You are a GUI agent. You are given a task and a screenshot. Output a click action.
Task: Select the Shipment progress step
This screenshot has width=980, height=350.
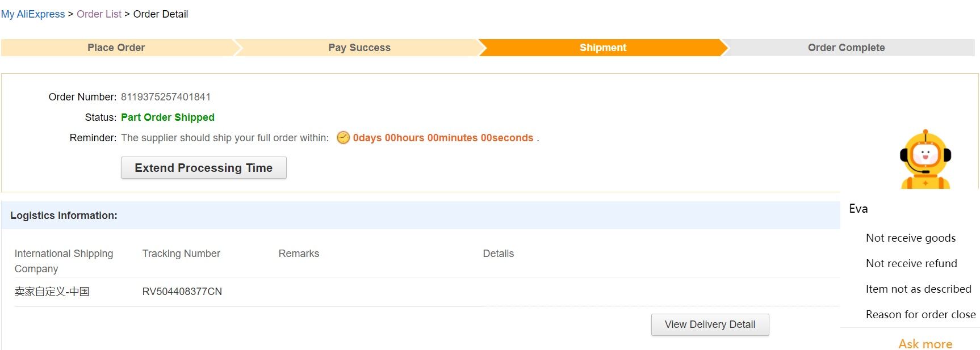pyautogui.click(x=603, y=48)
